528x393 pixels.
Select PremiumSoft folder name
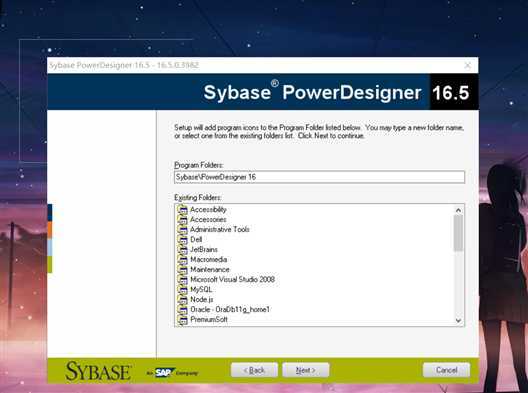pyautogui.click(x=209, y=319)
